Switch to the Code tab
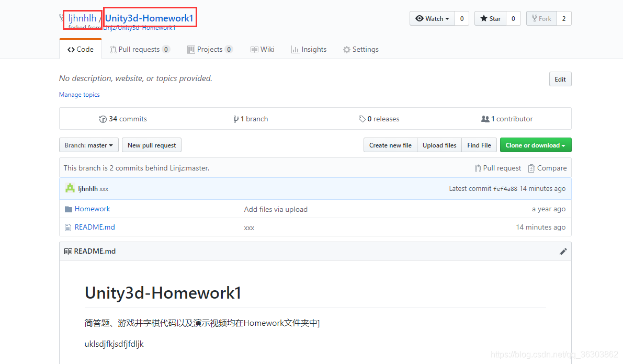The height and width of the screenshot is (364, 623). pyautogui.click(x=81, y=49)
